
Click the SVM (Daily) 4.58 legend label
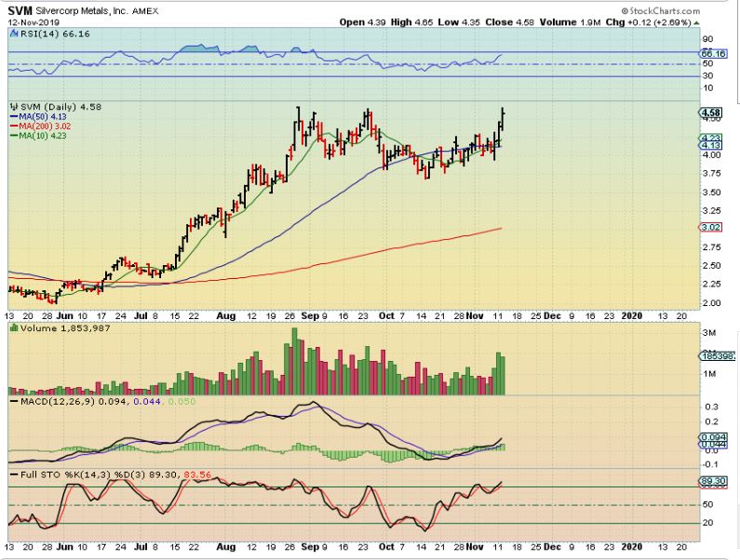61,107
